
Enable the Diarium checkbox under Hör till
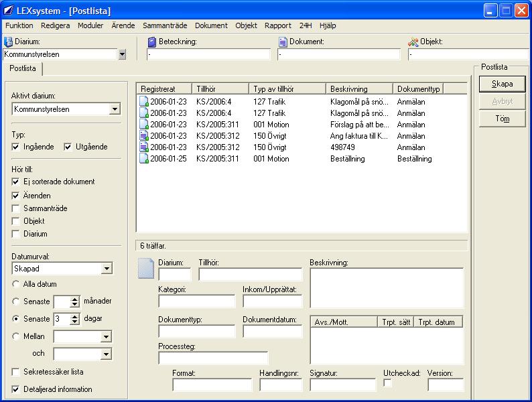pos(15,234)
